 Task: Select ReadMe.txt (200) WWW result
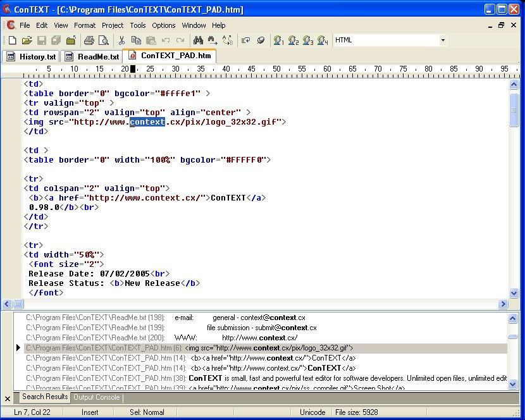tap(266, 338)
